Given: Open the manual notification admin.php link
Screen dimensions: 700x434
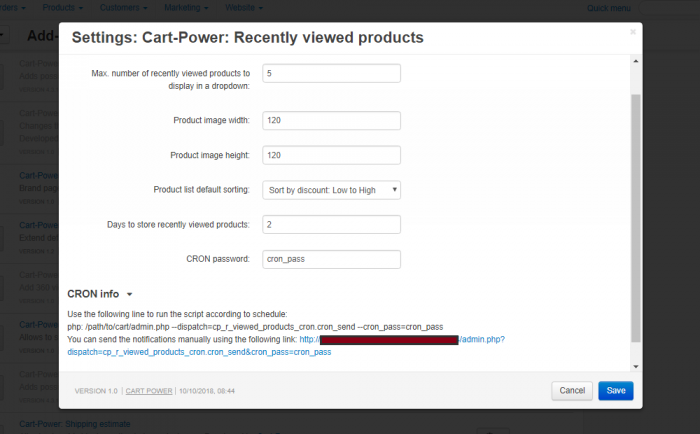Looking at the screenshot, I should pos(286,346).
